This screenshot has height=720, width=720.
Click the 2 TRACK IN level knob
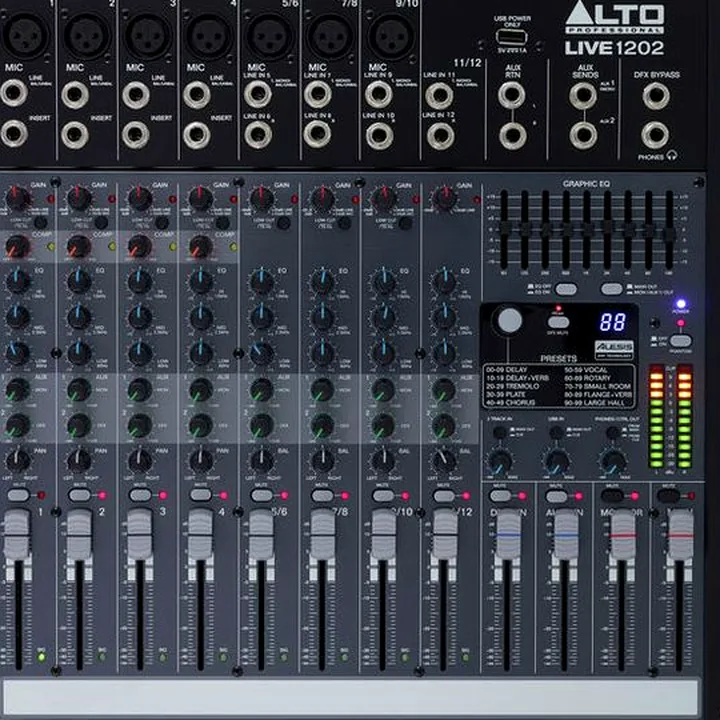click(x=500, y=461)
